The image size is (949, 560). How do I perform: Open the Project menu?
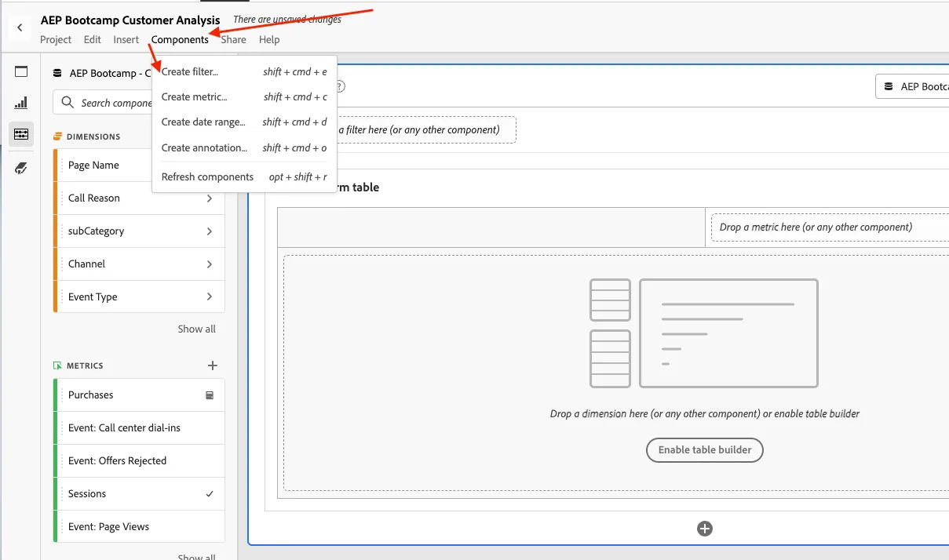[x=56, y=39]
